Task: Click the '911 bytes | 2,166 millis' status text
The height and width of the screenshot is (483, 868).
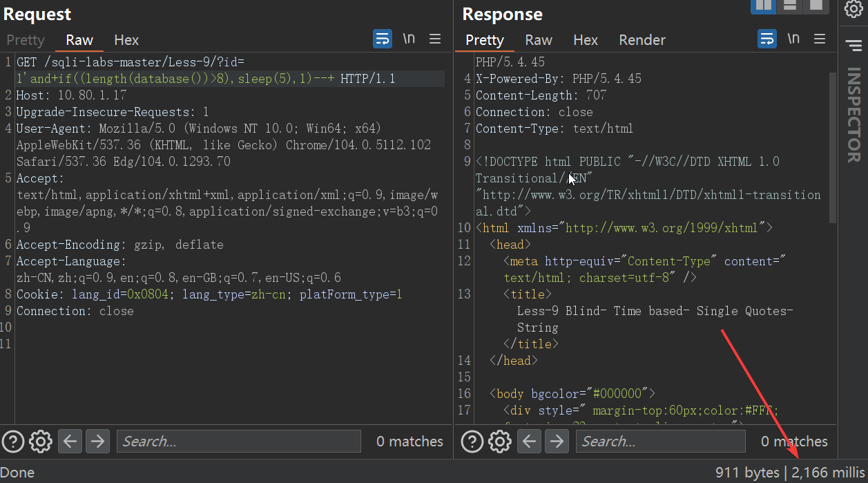Action: (789, 473)
